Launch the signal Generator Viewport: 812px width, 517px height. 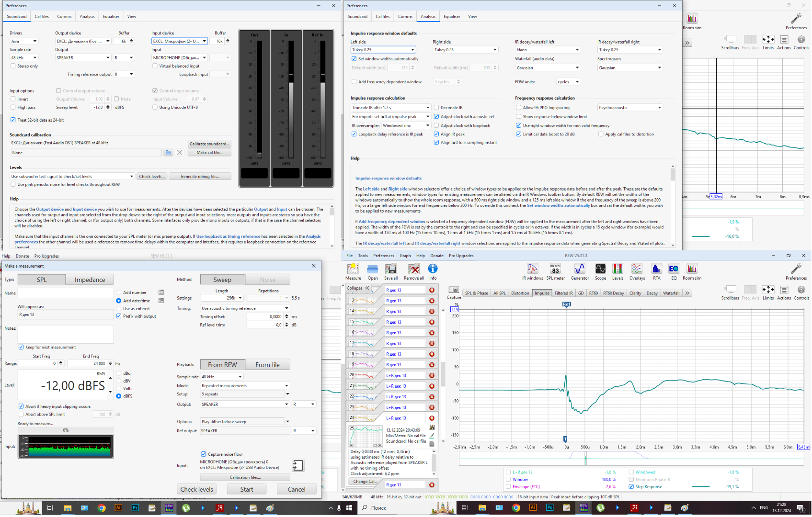pyautogui.click(x=580, y=271)
